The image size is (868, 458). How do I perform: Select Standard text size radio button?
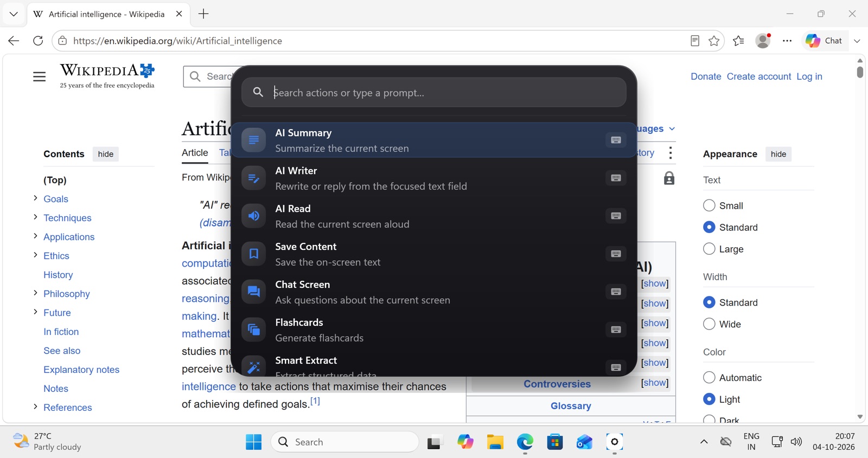point(709,227)
